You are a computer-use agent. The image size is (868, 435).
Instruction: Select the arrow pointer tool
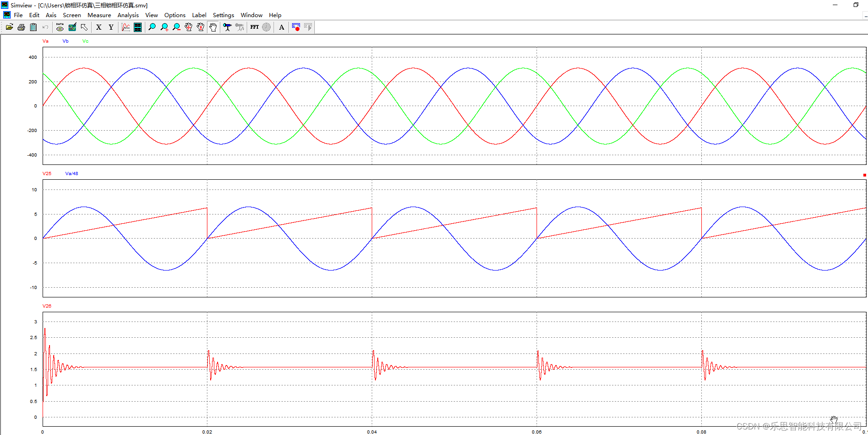pos(84,27)
